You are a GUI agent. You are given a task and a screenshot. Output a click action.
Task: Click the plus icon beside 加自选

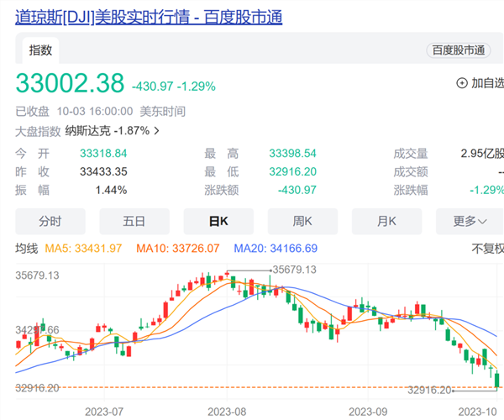pyautogui.click(x=461, y=83)
